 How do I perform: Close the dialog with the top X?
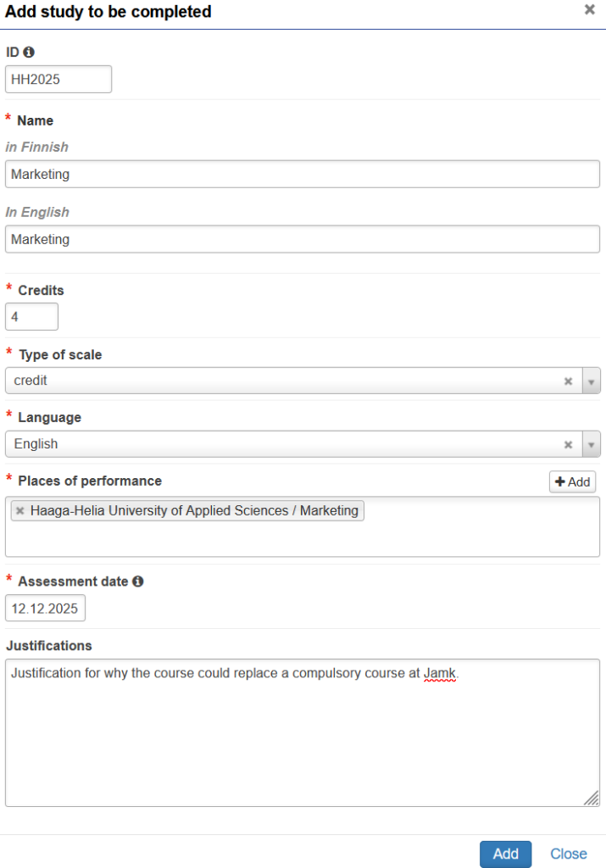point(590,9)
